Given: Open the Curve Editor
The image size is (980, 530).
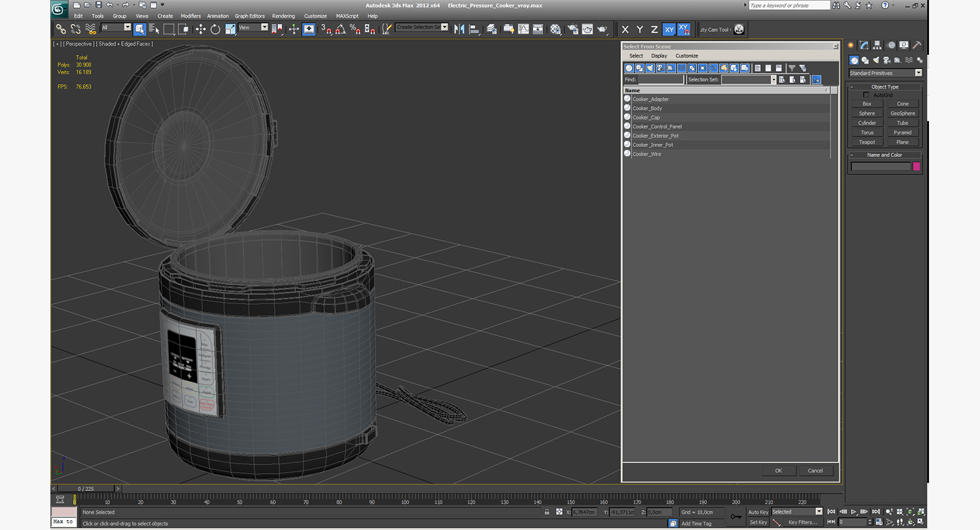Looking at the screenshot, I should pos(523,29).
